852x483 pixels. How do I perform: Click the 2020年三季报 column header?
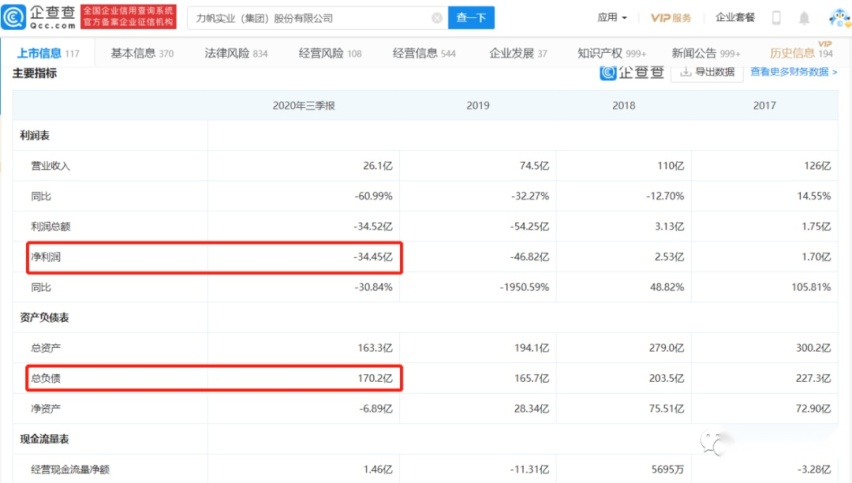(303, 105)
